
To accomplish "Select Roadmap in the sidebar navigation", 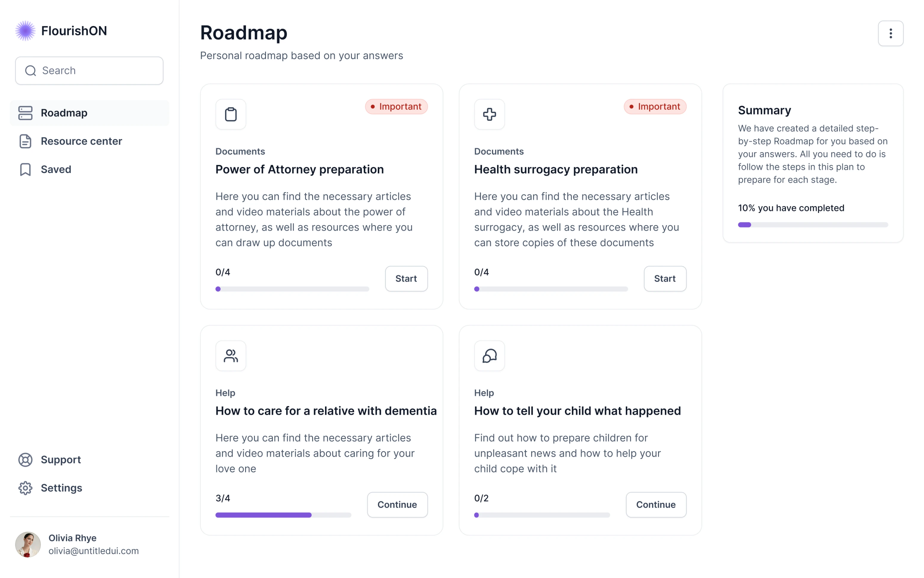I will [x=64, y=113].
